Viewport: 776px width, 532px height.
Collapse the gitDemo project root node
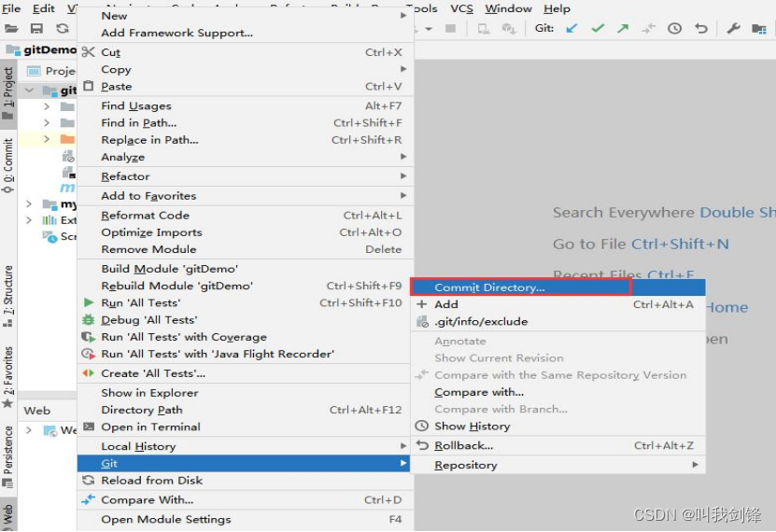click(x=30, y=90)
